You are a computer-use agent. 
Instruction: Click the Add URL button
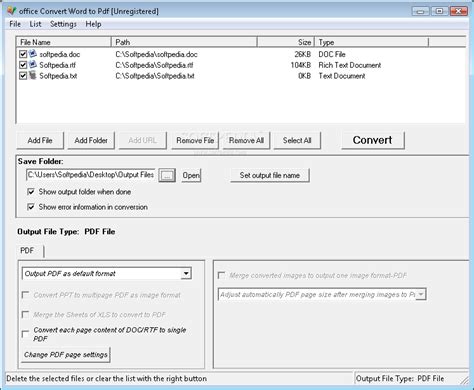(x=142, y=140)
